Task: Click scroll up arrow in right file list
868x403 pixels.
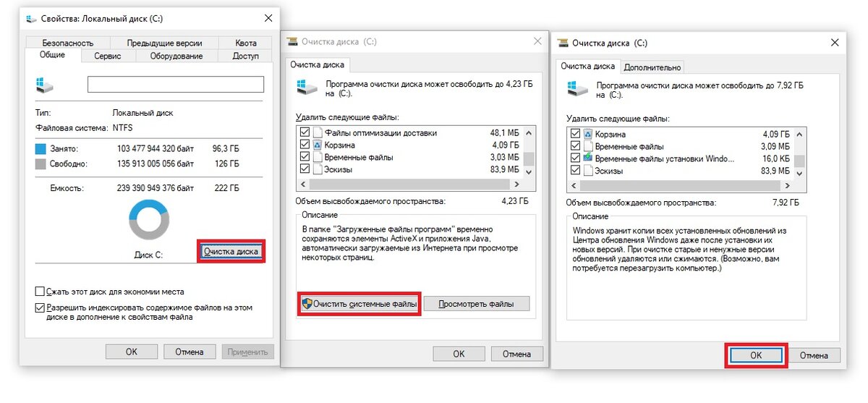Action: click(799, 135)
